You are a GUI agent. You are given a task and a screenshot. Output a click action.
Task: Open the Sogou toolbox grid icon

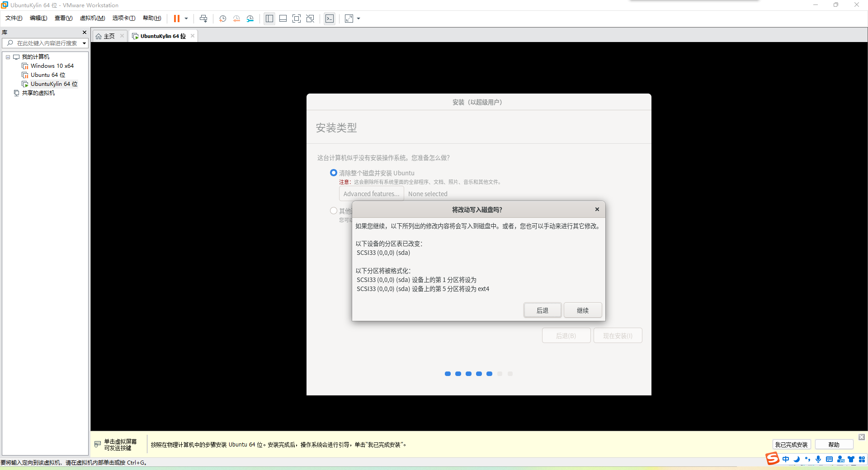[862, 459]
